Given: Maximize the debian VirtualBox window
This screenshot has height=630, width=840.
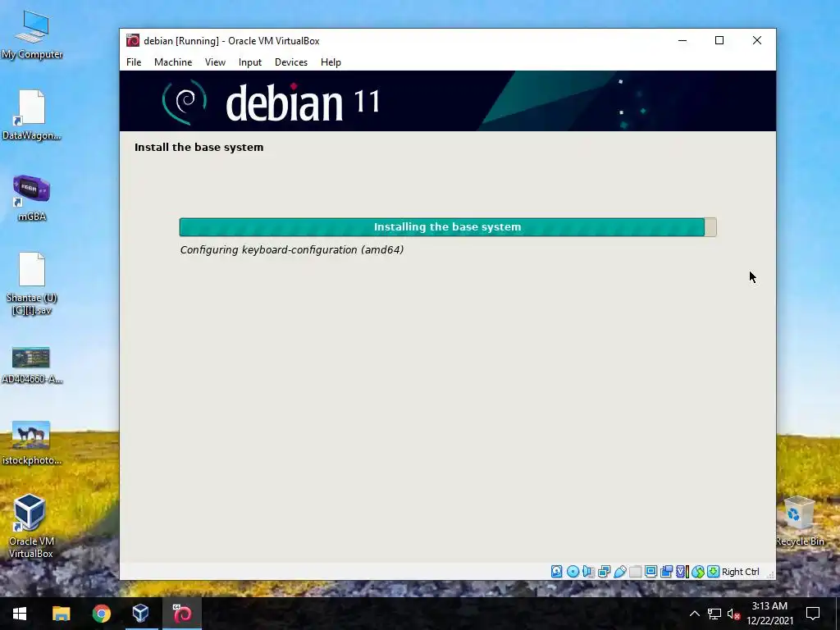Looking at the screenshot, I should coord(719,41).
